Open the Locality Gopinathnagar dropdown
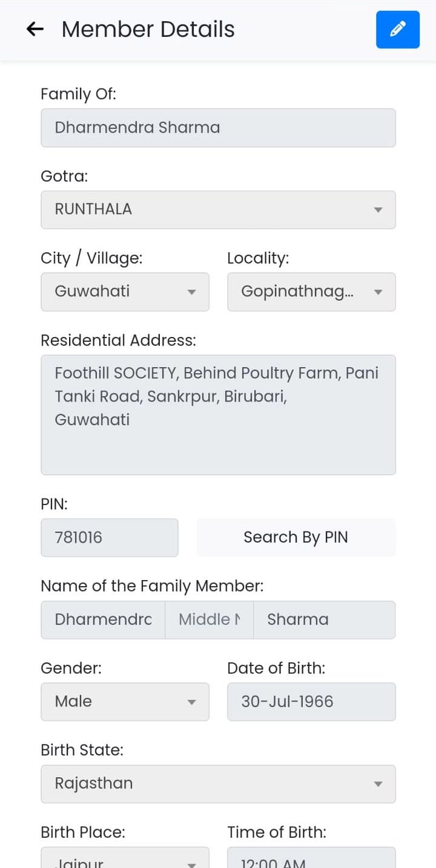This screenshot has height=868, width=436. click(311, 292)
